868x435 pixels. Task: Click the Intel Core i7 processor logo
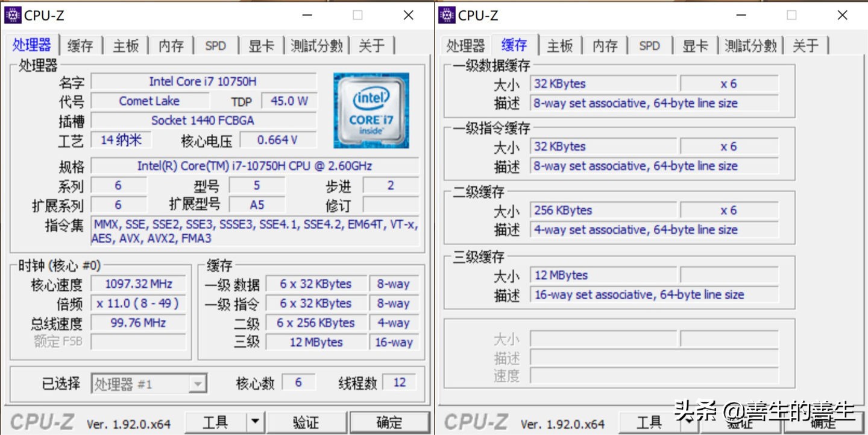(371, 110)
